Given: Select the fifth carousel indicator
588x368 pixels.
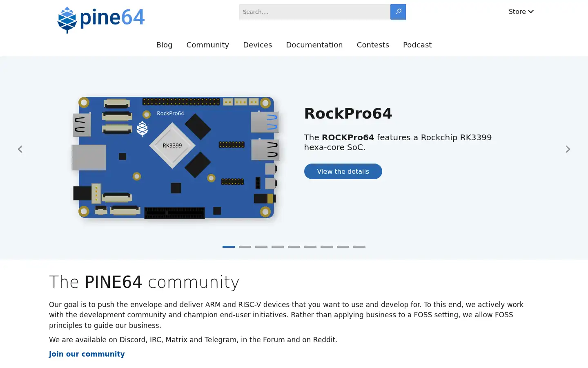Looking at the screenshot, I should 294,247.
